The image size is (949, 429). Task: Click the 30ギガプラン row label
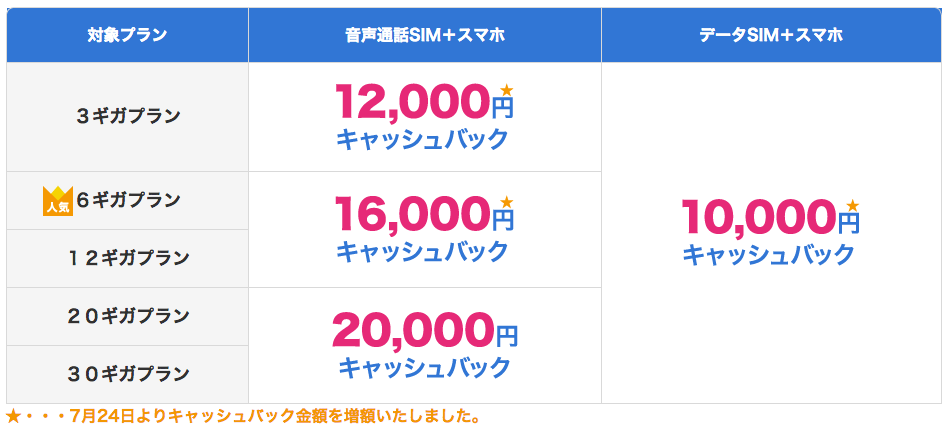click(128, 375)
